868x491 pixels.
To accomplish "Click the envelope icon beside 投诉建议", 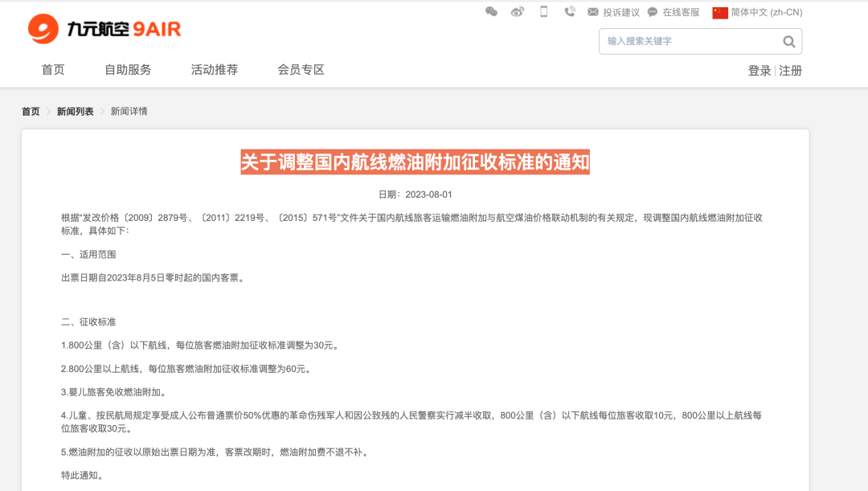I will point(592,12).
